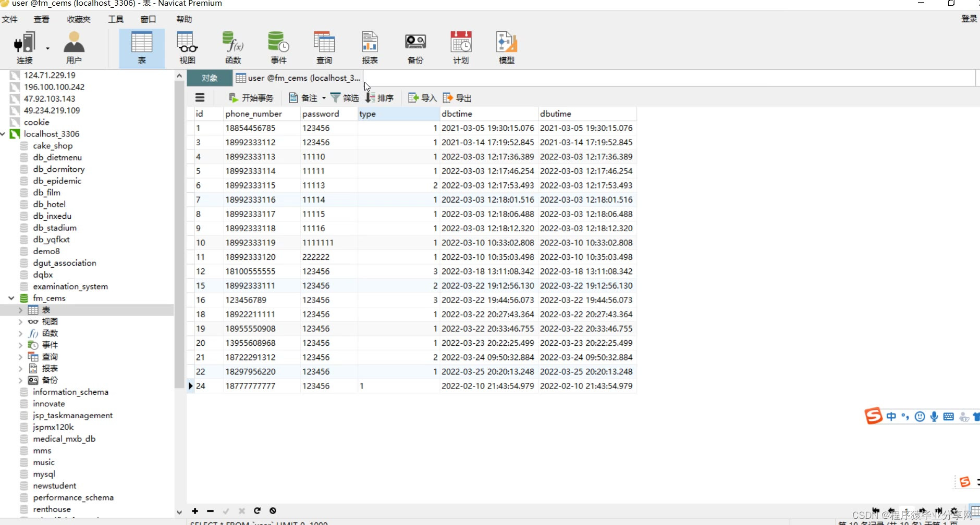980x525 pixels.
Task: Open the 文件 menu
Action: 9,19
